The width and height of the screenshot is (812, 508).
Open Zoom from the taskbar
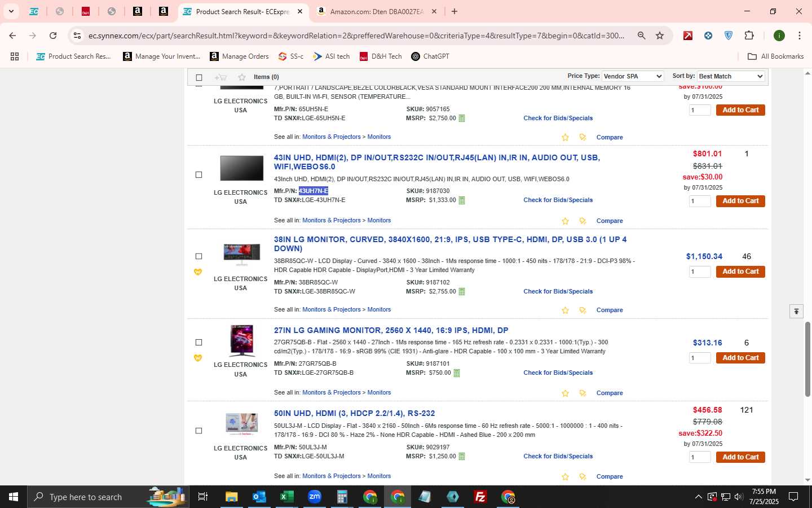point(315,497)
